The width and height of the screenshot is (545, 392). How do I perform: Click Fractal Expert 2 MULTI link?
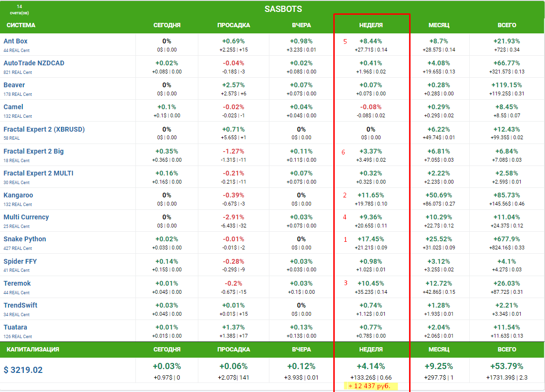tap(39, 173)
